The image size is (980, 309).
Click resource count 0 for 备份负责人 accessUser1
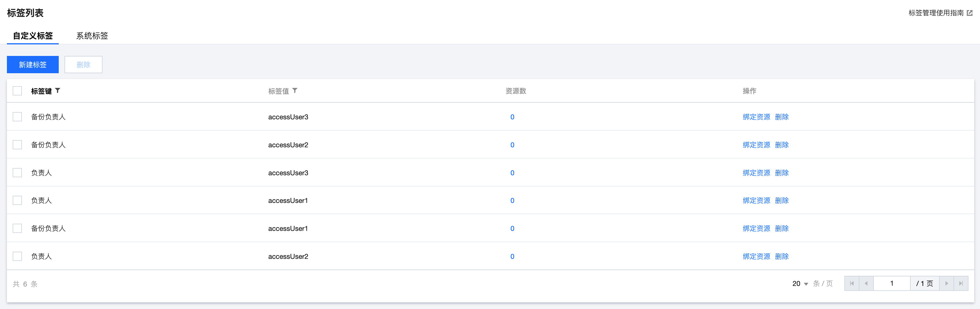[x=512, y=229]
